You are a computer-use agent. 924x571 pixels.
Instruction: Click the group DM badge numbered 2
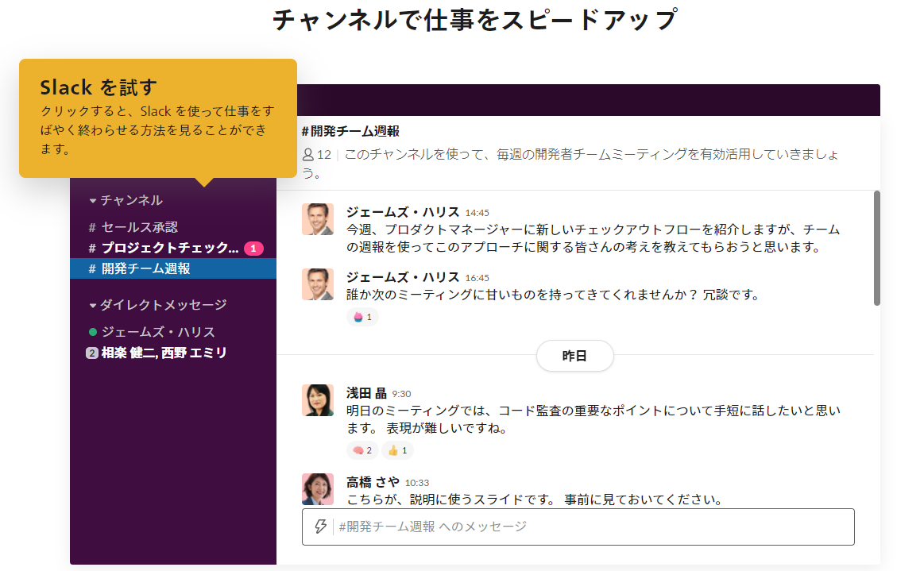coord(92,353)
